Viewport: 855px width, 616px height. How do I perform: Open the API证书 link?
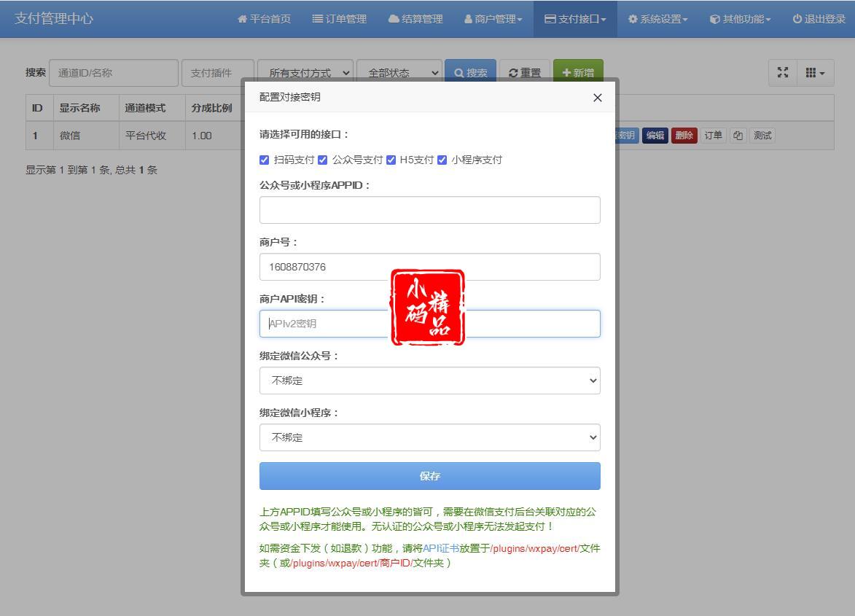[440, 548]
